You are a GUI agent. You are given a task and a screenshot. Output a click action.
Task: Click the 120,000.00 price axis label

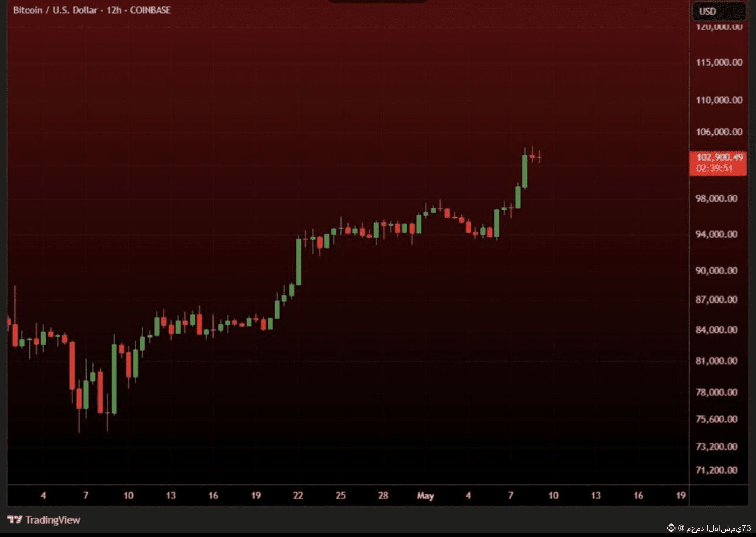point(719,27)
